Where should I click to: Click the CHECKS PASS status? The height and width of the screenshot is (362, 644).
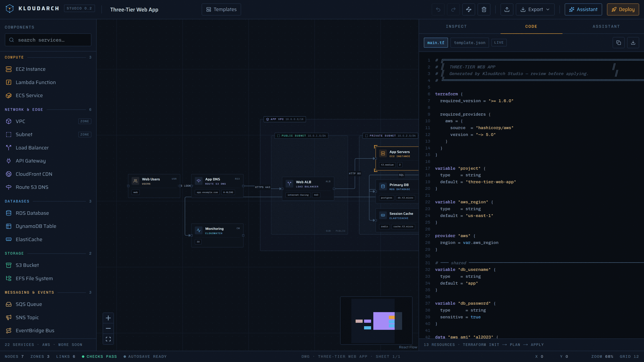point(99,357)
